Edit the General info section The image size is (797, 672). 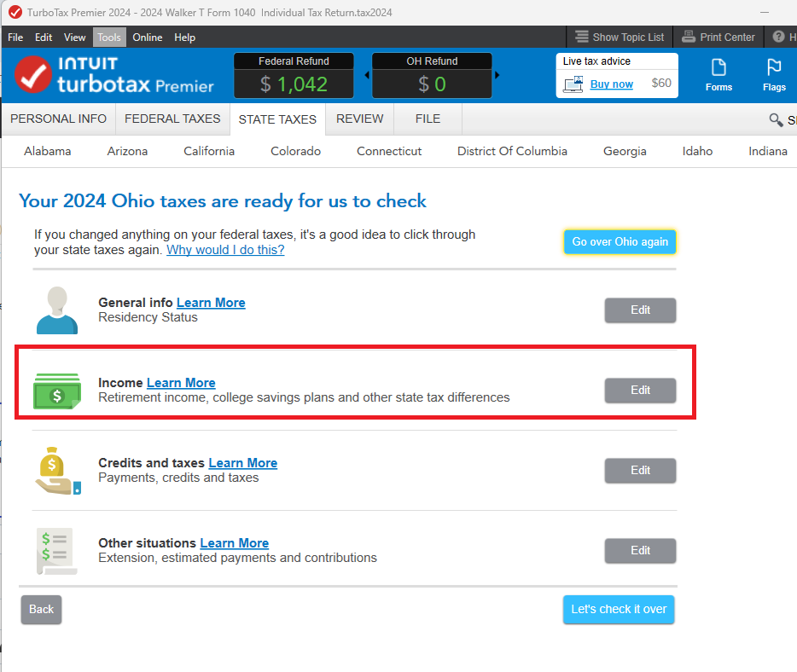[641, 310]
